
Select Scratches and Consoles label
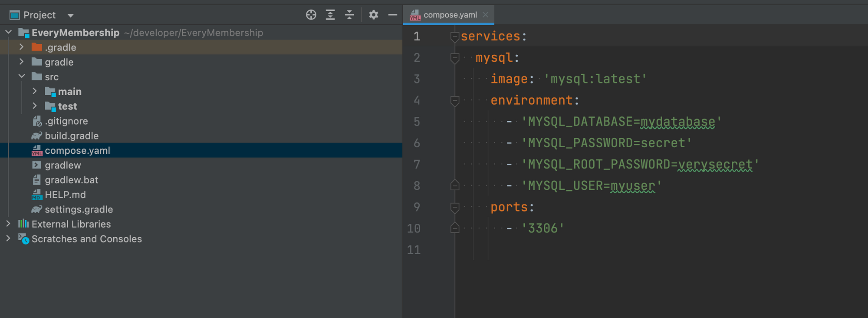pos(87,238)
